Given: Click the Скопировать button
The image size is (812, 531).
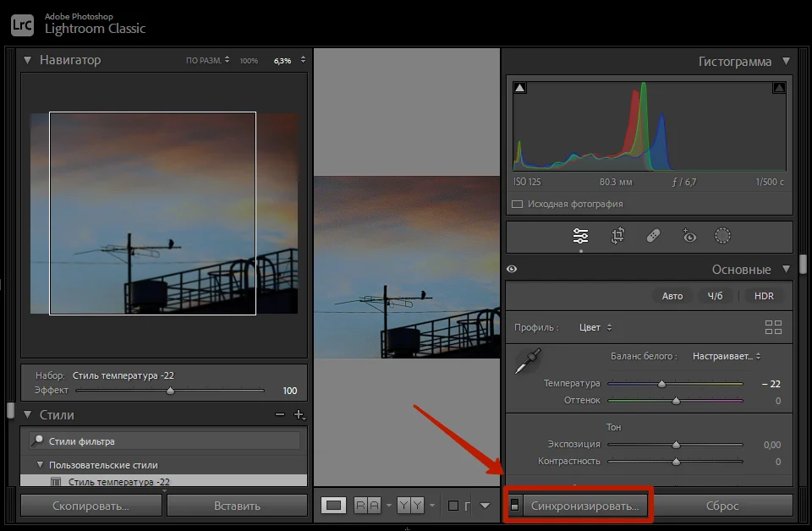Looking at the screenshot, I should [91, 506].
